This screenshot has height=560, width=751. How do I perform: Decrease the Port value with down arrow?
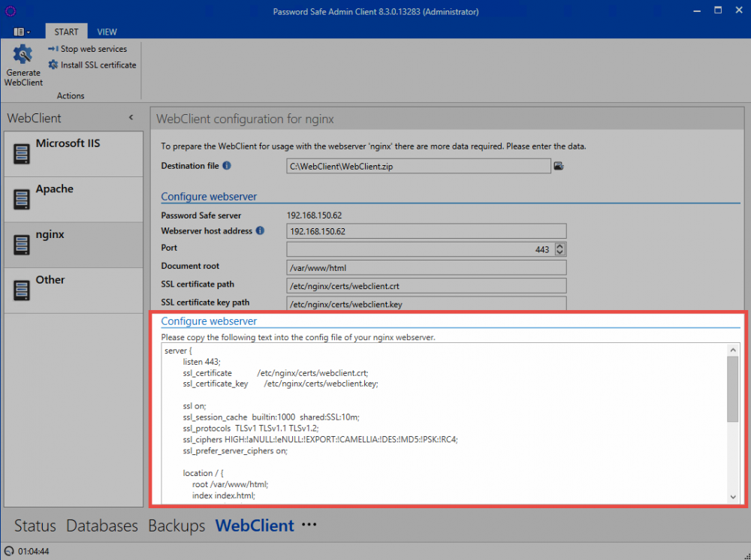click(560, 252)
